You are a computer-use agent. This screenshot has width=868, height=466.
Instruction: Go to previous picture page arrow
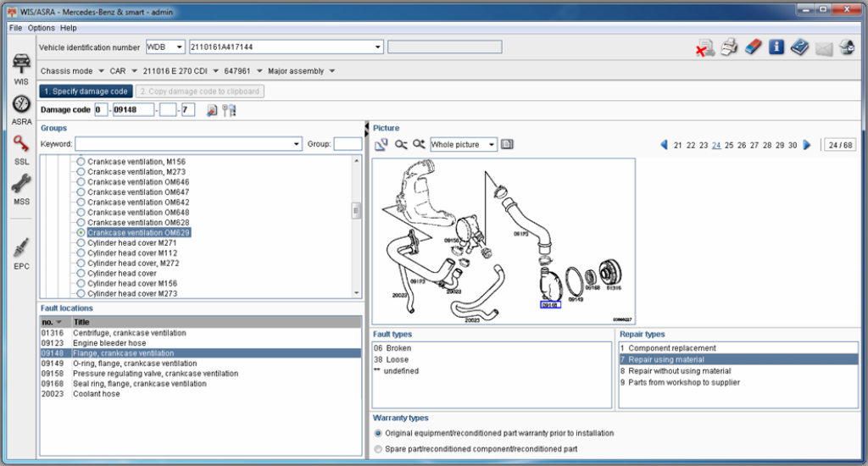point(664,145)
